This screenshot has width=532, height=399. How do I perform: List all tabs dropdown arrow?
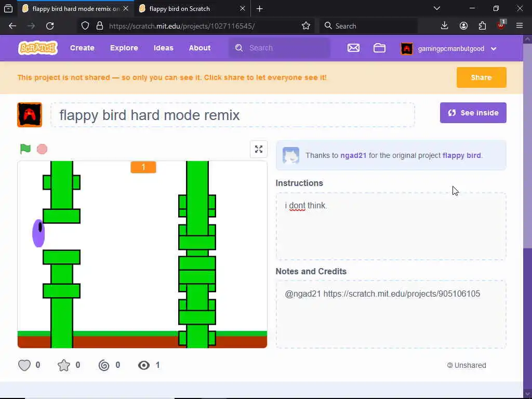pyautogui.click(x=437, y=8)
